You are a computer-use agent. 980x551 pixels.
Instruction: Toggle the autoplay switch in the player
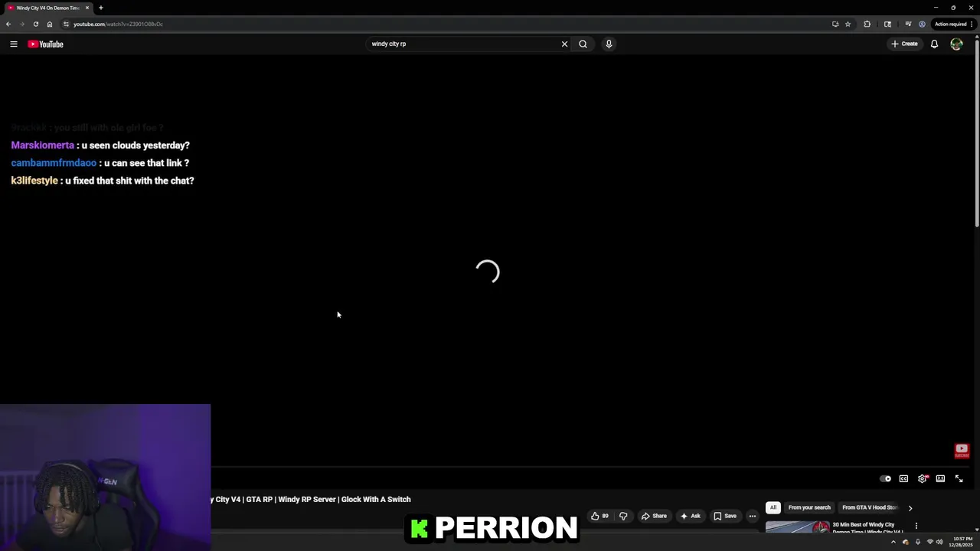[x=886, y=478]
